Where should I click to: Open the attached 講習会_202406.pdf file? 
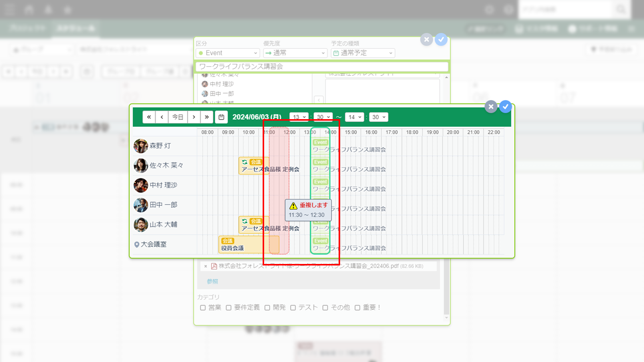309,266
